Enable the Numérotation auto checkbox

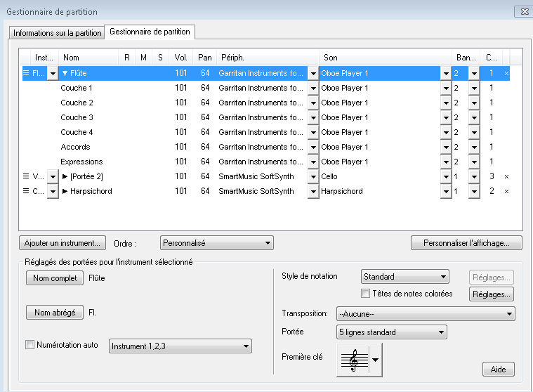(x=29, y=345)
